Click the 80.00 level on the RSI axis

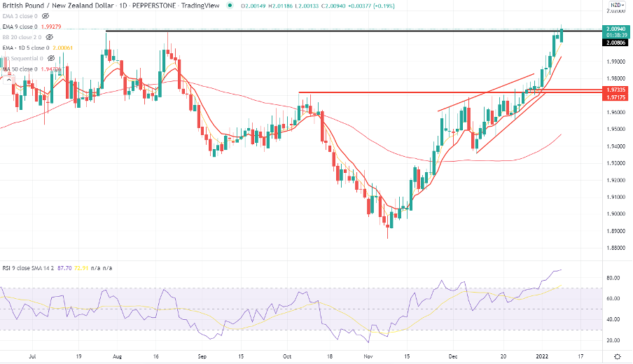613,278
